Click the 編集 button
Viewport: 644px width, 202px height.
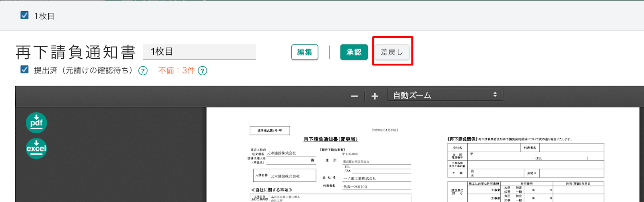point(305,52)
